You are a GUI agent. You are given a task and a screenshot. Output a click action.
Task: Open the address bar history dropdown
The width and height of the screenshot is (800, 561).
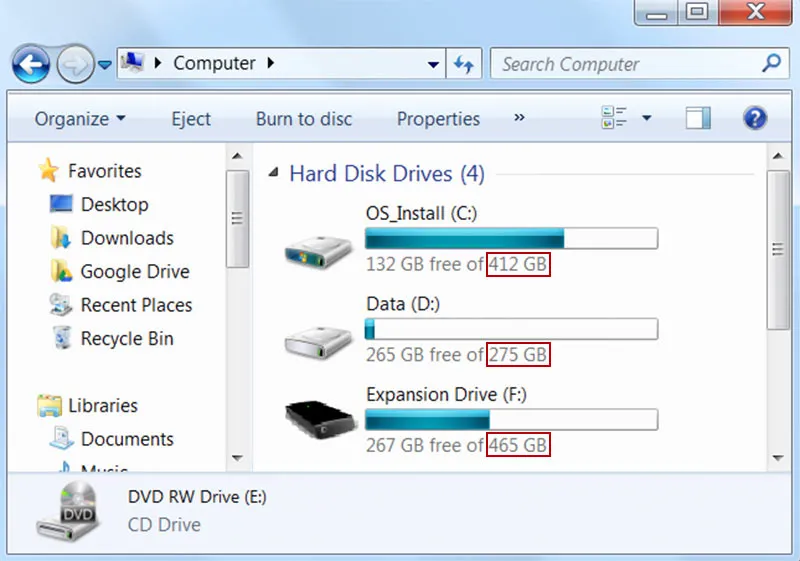[x=433, y=64]
